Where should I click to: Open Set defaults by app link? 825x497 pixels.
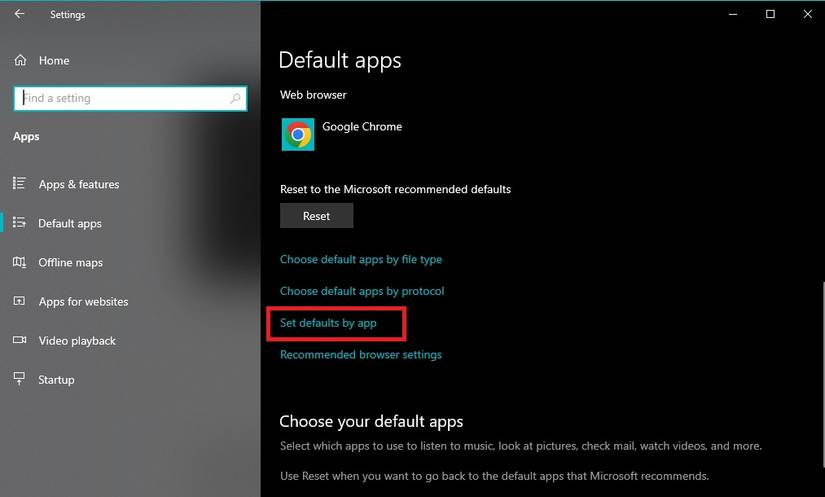click(x=328, y=323)
